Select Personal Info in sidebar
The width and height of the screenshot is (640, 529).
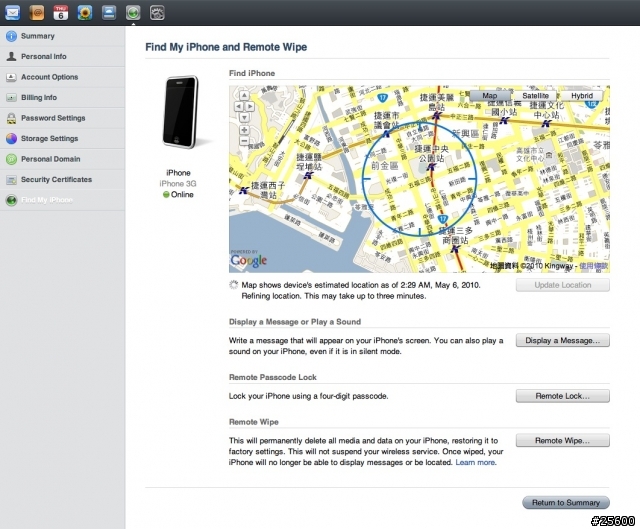(62, 56)
